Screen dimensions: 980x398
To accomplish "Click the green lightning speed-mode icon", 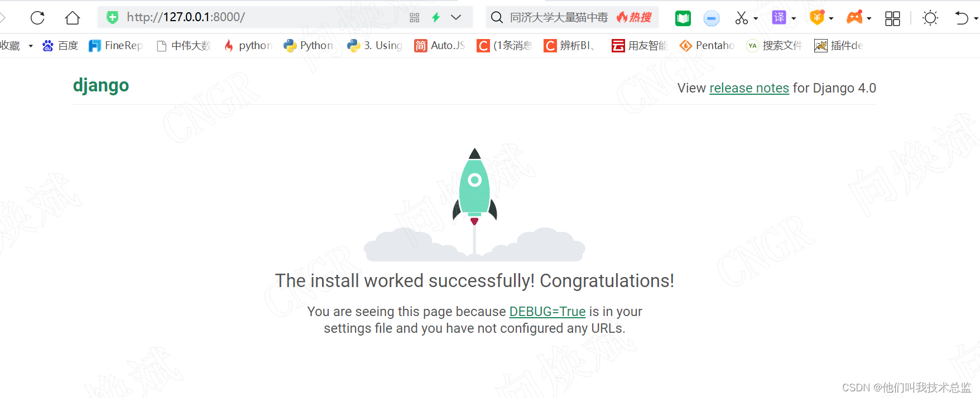I will tap(436, 17).
